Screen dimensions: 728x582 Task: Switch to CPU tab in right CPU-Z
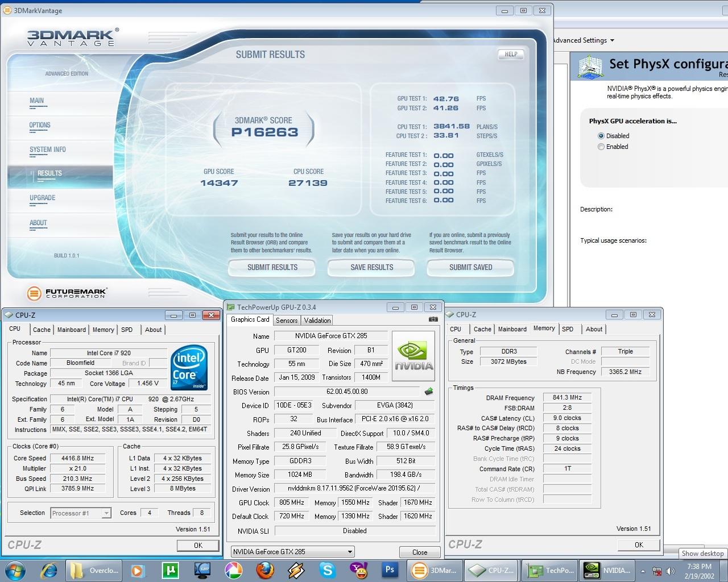point(456,329)
